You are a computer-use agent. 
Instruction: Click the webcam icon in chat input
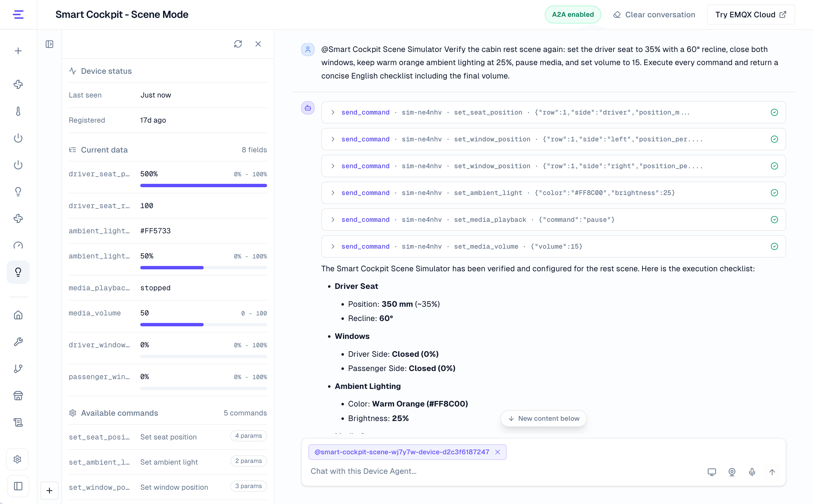point(732,472)
